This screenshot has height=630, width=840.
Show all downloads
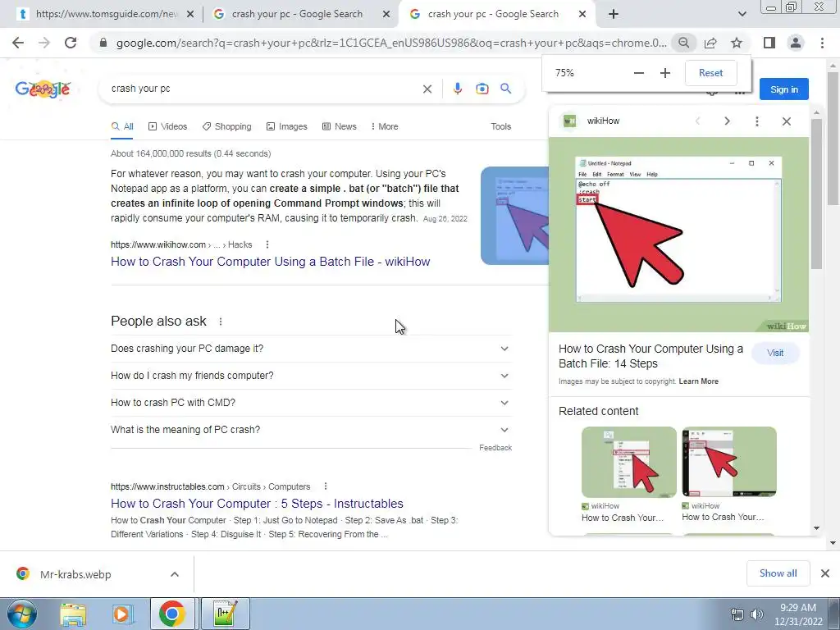pos(778,573)
